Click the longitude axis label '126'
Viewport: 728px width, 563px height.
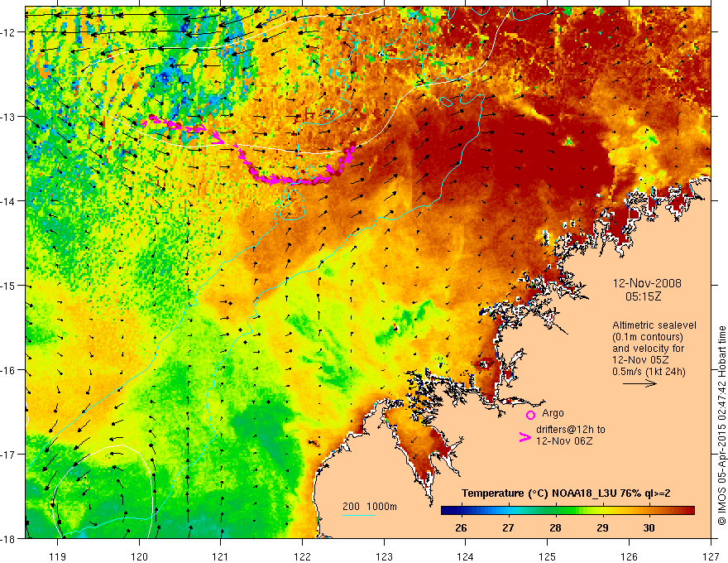coord(629,557)
